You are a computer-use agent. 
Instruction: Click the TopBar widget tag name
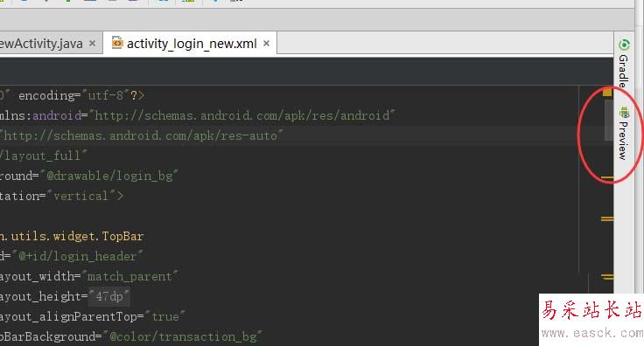(x=122, y=236)
